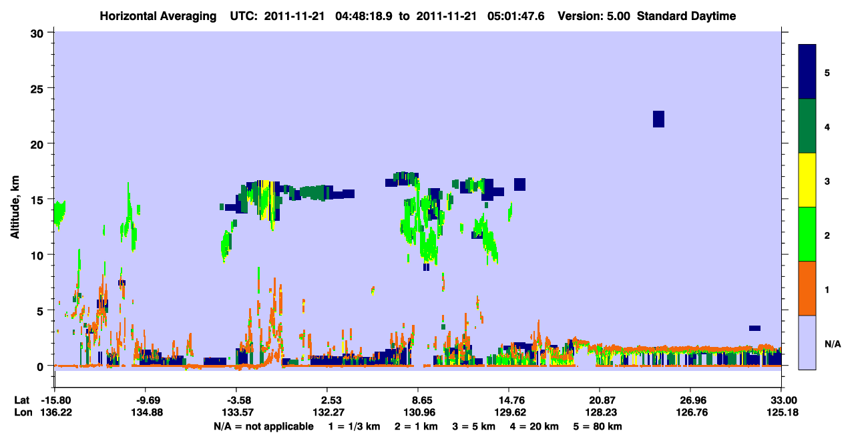Click 'Standard Daytime' in the title

coord(686,16)
